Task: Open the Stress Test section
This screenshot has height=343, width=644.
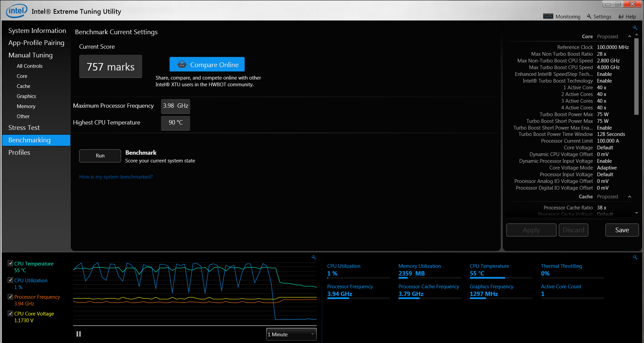Action: pos(24,128)
